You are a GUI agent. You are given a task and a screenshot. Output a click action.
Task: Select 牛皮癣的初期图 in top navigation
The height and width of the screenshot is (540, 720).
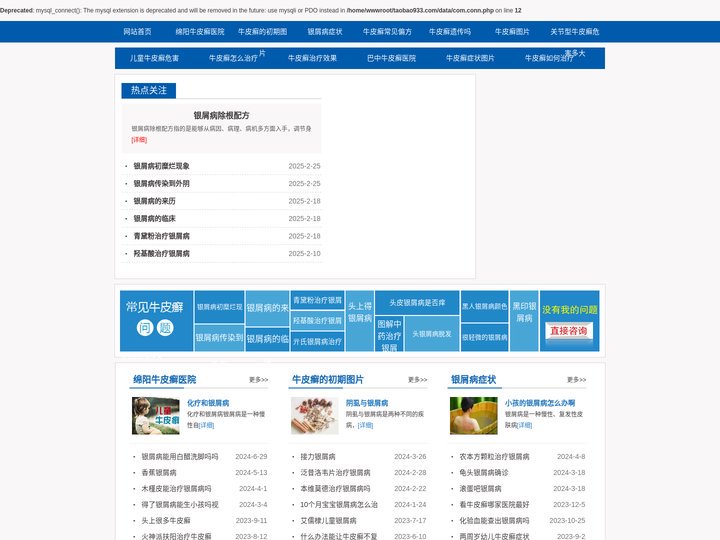pos(262,32)
